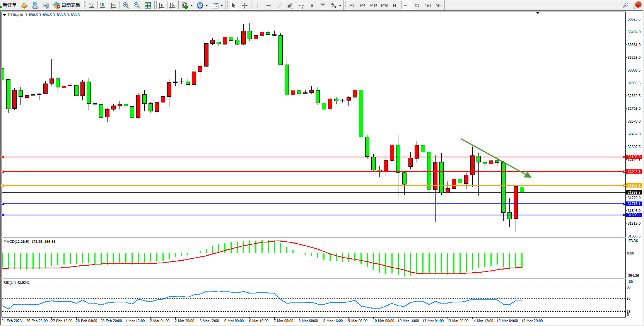Select the crosshair cursor tool
Image resolution: width=644 pixels, height=326 pixels.
(x=244, y=5)
